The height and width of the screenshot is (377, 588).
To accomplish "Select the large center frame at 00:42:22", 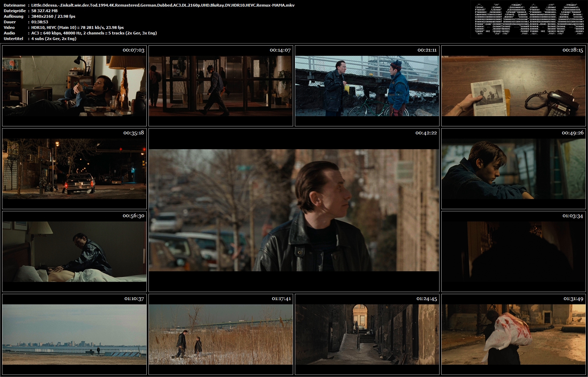I will pyautogui.click(x=294, y=210).
